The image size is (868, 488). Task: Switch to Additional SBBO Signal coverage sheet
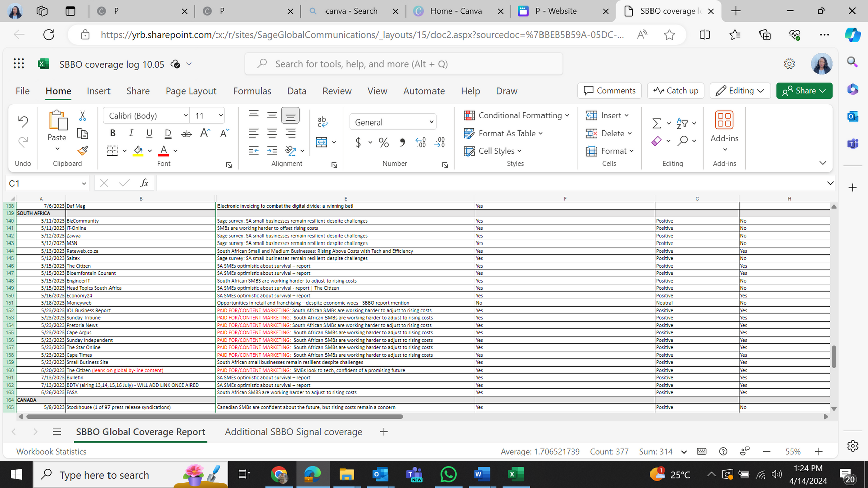tap(293, 432)
